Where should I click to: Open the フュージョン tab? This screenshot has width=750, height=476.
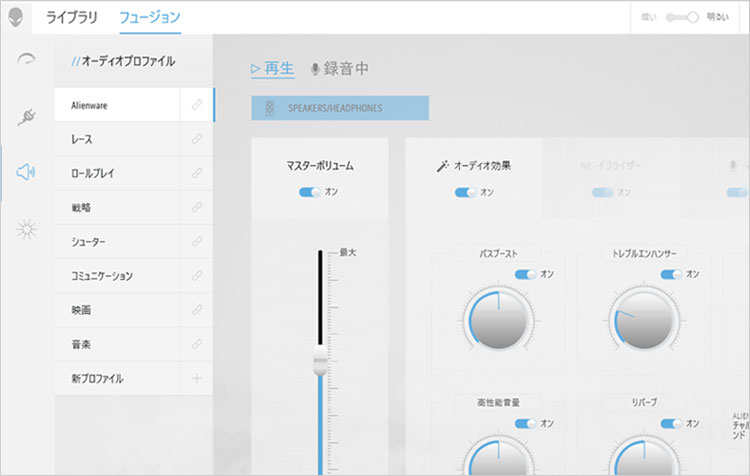[x=150, y=18]
